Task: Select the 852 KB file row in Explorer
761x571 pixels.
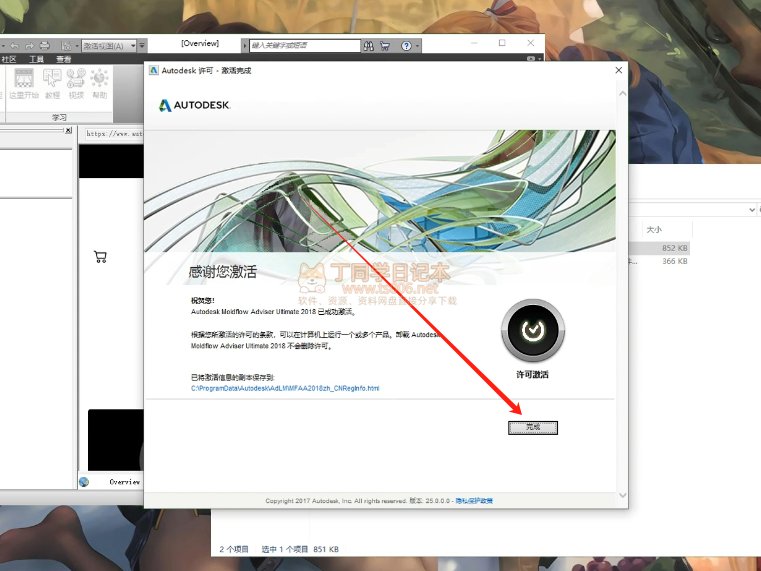Action: click(659, 248)
